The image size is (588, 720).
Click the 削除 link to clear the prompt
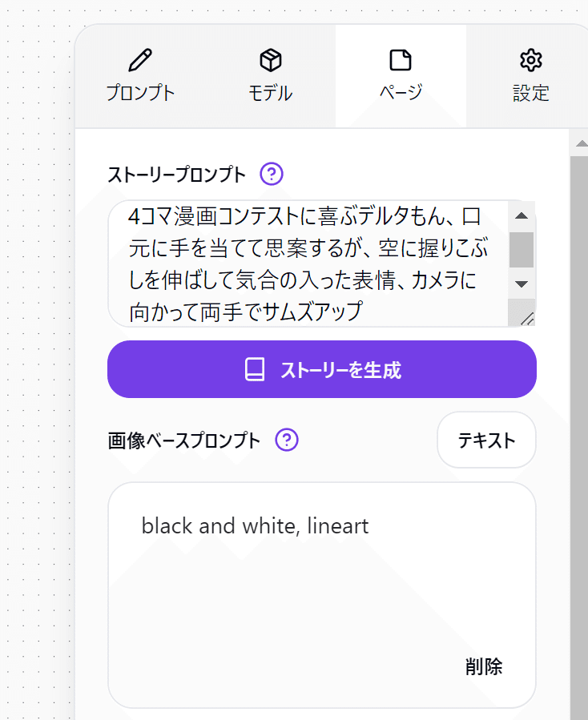(484, 666)
